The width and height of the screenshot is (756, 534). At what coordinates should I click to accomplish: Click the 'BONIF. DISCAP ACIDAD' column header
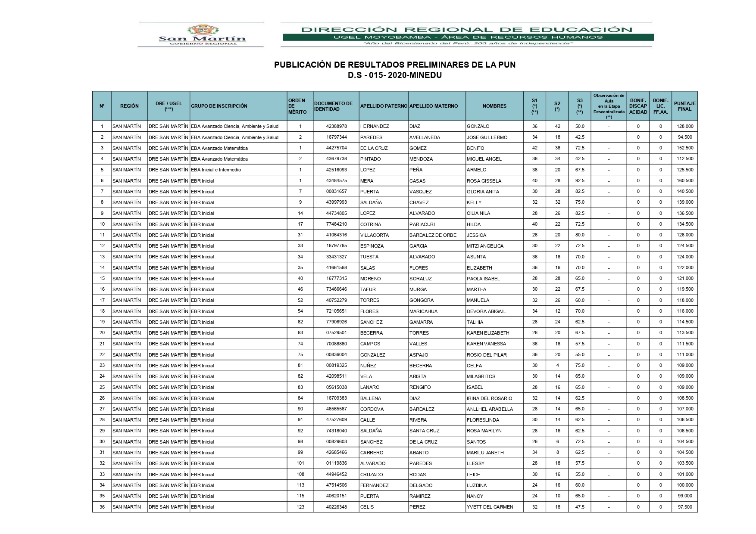coord(638,106)
